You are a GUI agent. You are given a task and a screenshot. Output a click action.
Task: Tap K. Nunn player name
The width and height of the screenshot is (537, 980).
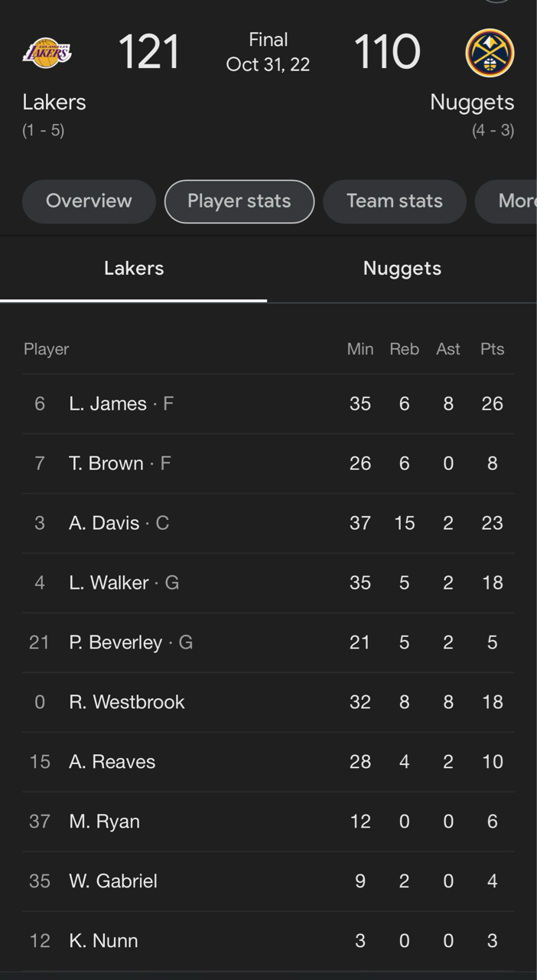click(x=104, y=941)
